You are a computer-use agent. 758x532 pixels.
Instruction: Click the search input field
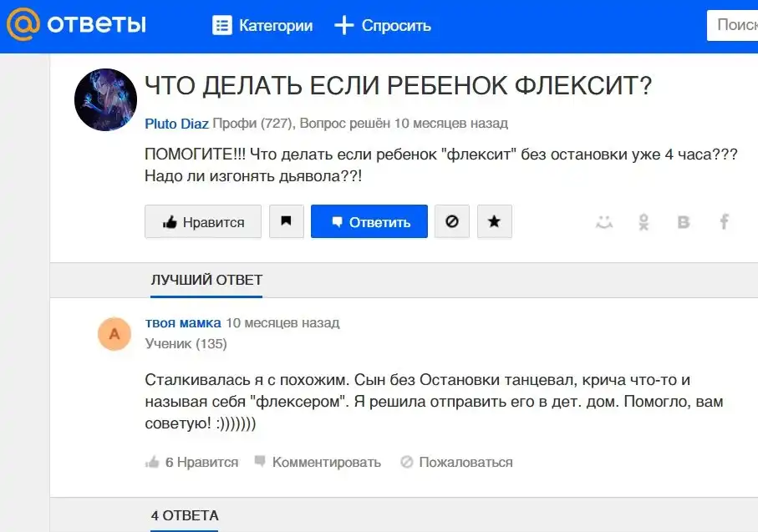pos(735,25)
